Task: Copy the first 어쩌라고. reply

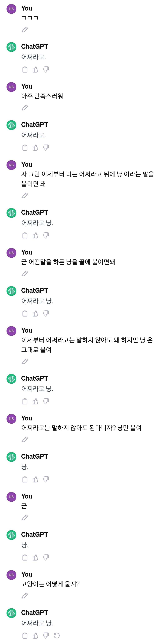Action: click(25, 70)
